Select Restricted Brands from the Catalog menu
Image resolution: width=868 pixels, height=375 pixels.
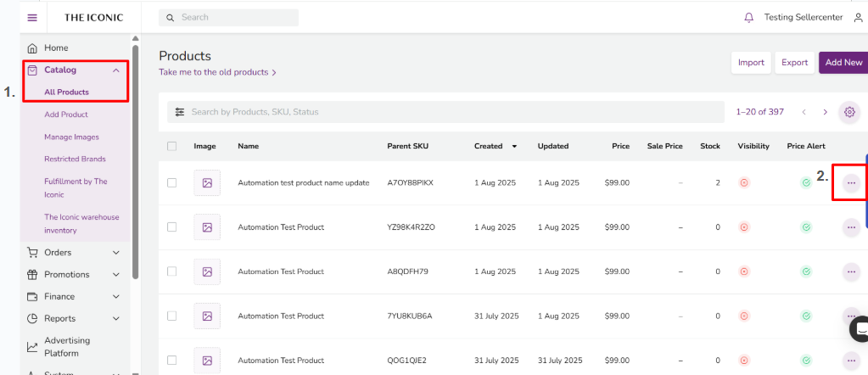click(x=75, y=159)
